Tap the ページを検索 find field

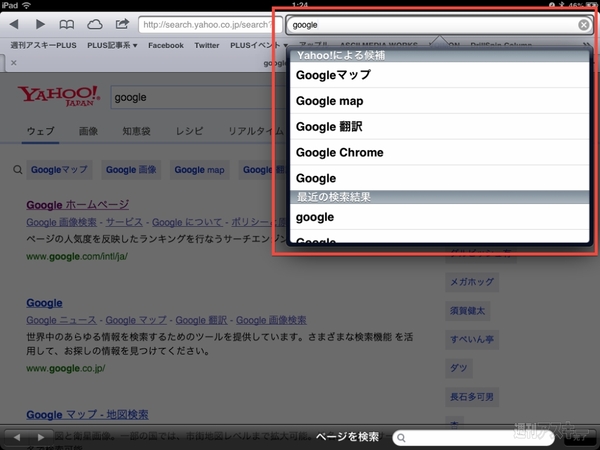[x=473, y=437]
